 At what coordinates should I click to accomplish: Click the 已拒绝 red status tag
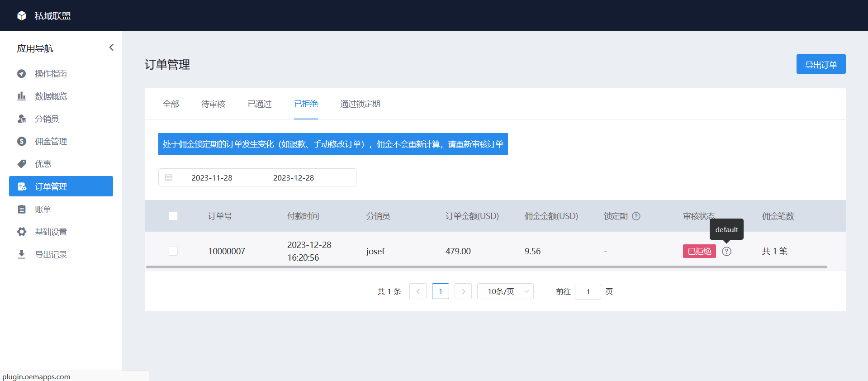pyautogui.click(x=699, y=251)
